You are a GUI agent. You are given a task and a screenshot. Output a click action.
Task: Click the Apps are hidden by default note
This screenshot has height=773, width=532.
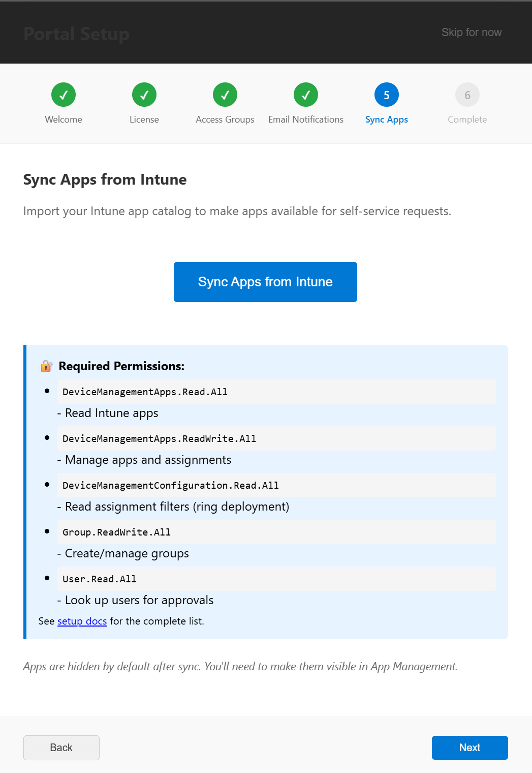(x=240, y=667)
